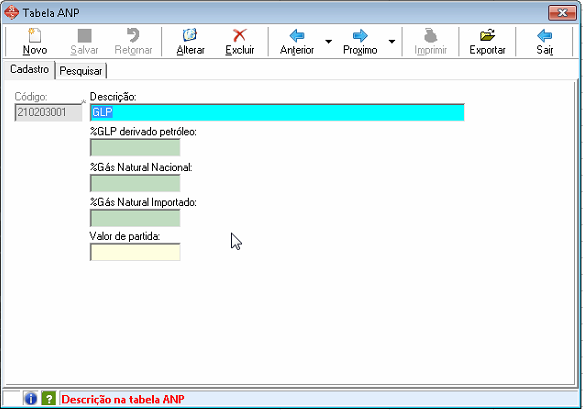This screenshot has height=410, width=583.
Task: Go to previous record with Anterior arrow
Action: (x=297, y=36)
